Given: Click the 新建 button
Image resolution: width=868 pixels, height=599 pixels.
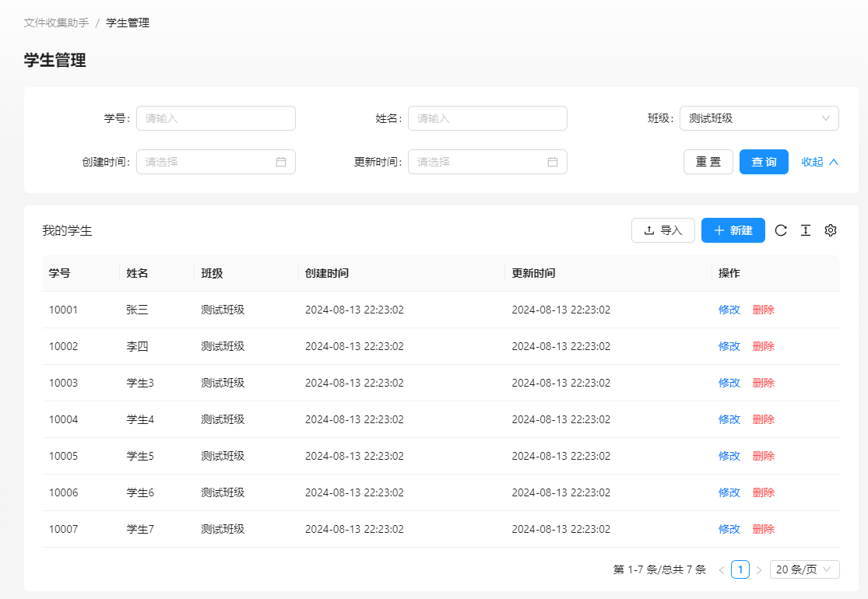Looking at the screenshot, I should 733,230.
